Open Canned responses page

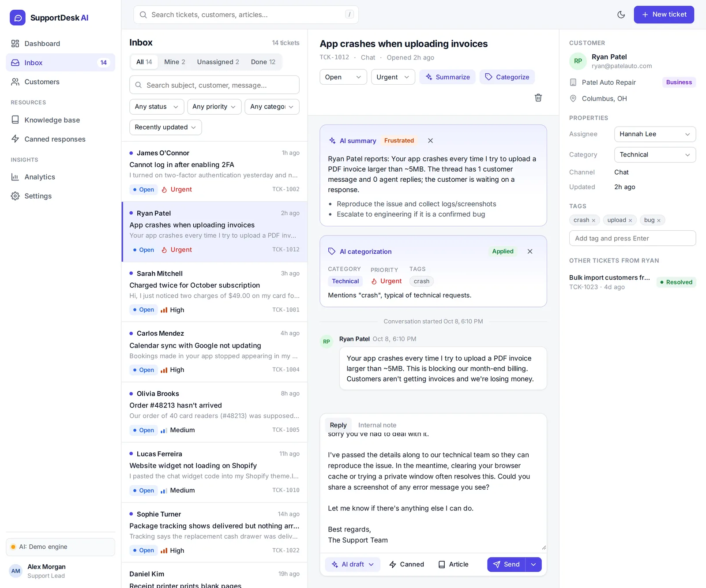coord(60,139)
